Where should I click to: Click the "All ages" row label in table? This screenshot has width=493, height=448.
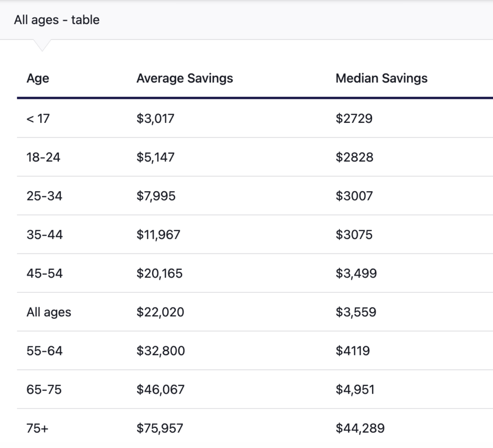click(49, 312)
